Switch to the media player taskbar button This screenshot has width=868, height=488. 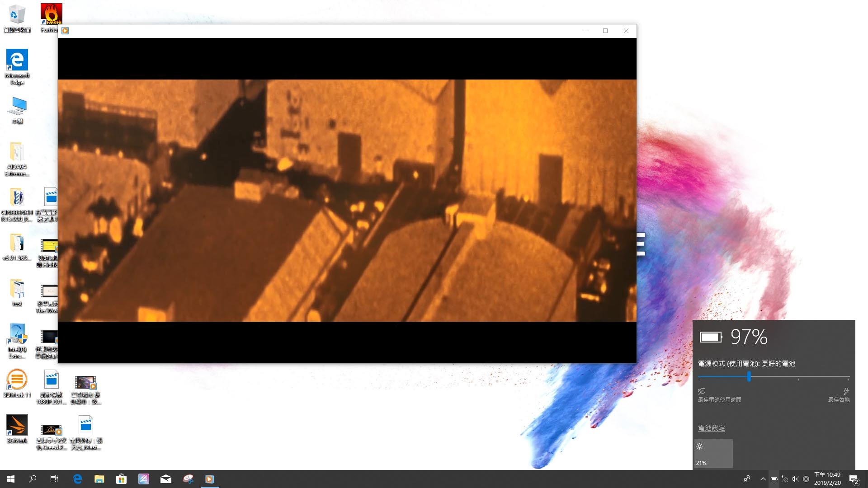click(210, 479)
